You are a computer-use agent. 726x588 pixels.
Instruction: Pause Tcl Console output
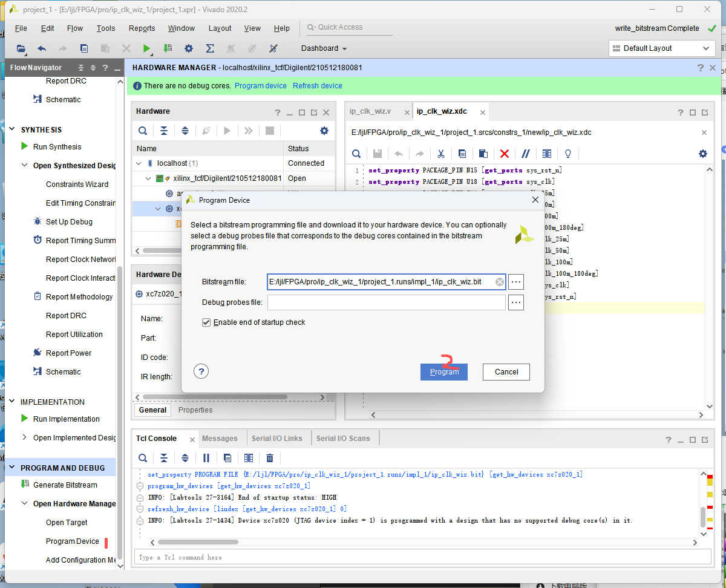coord(206,458)
